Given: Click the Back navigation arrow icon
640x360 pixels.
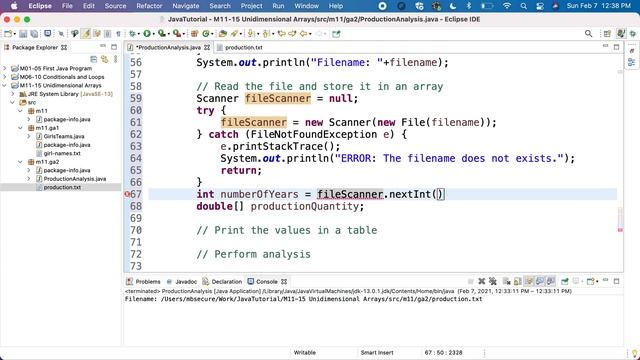Looking at the screenshot, I should pyautogui.click(x=303, y=34).
